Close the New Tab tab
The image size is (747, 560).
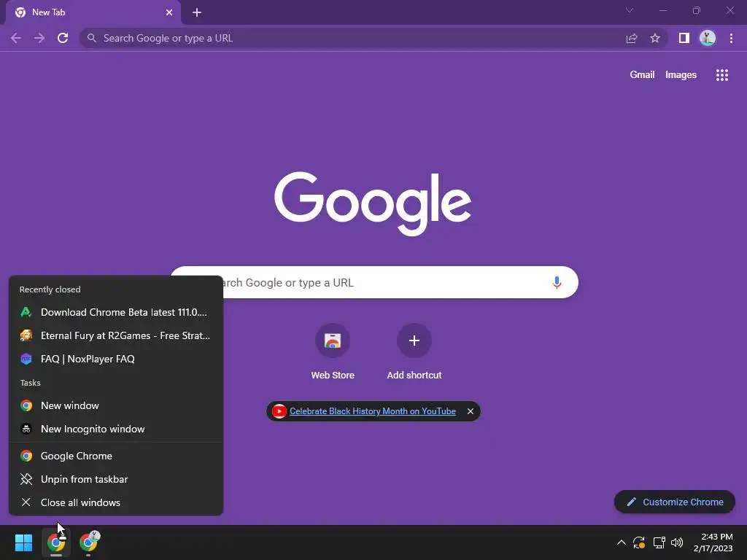point(169,12)
